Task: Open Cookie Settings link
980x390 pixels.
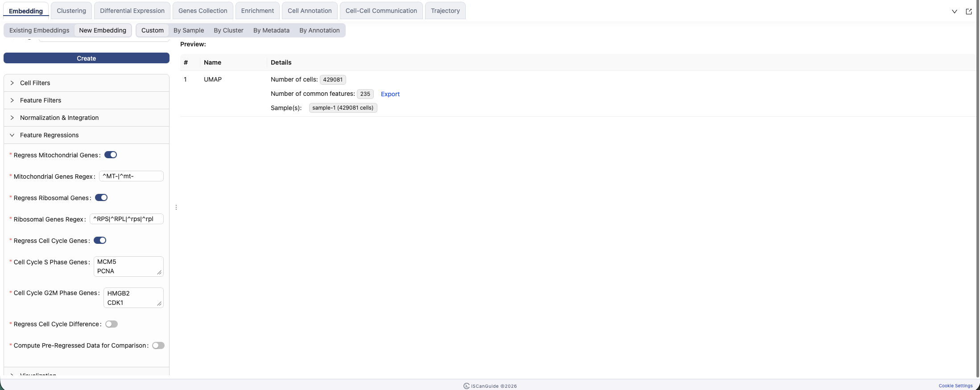Action: point(955,386)
